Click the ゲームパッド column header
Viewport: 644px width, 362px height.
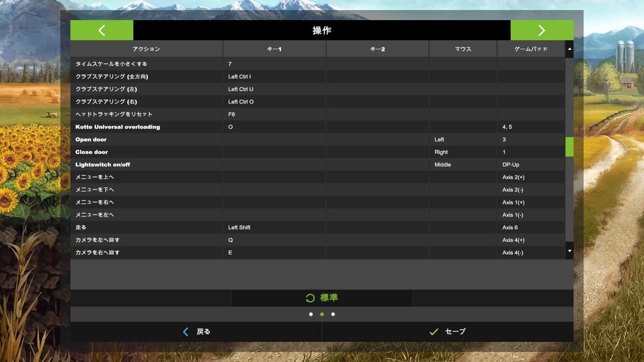click(x=531, y=49)
